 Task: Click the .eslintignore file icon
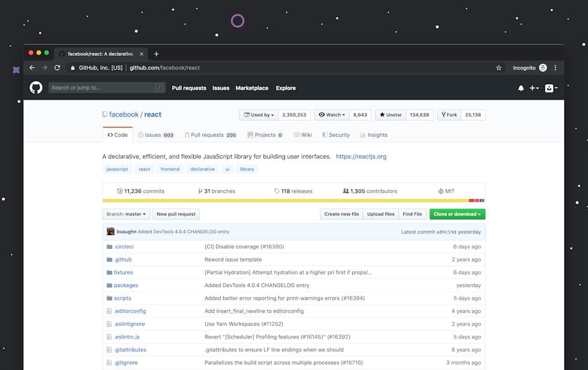pos(109,324)
